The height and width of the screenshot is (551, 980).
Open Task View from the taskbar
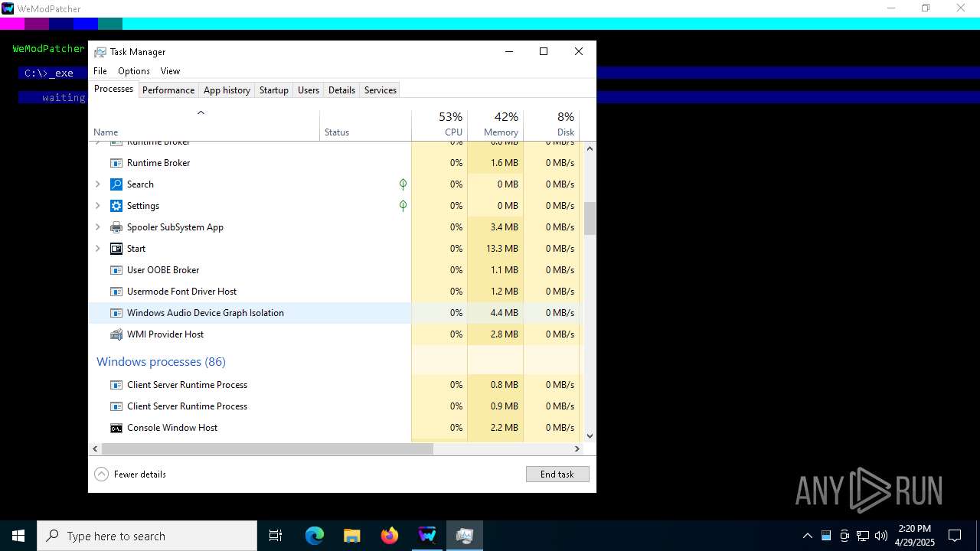click(x=276, y=536)
